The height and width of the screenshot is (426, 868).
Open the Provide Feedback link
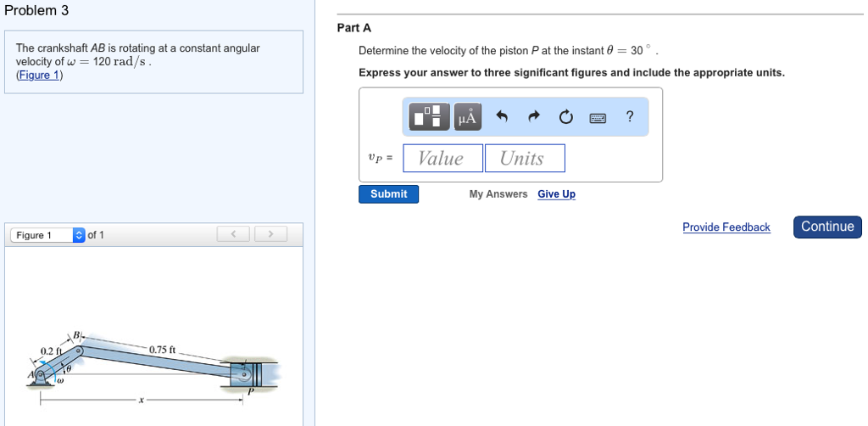click(x=726, y=227)
